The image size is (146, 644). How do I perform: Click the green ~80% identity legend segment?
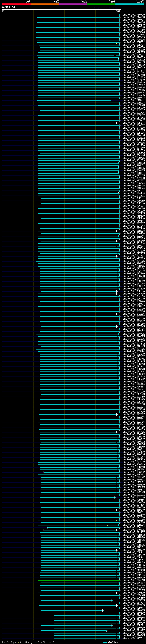point(101,4)
